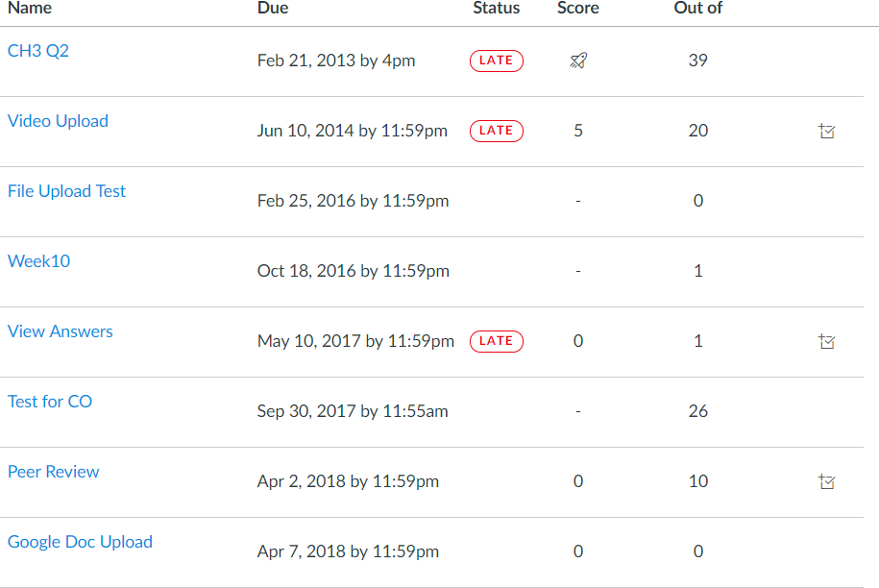Click the score 5 for Video Upload
Viewport: 879px width, 588px height.
[x=578, y=131]
